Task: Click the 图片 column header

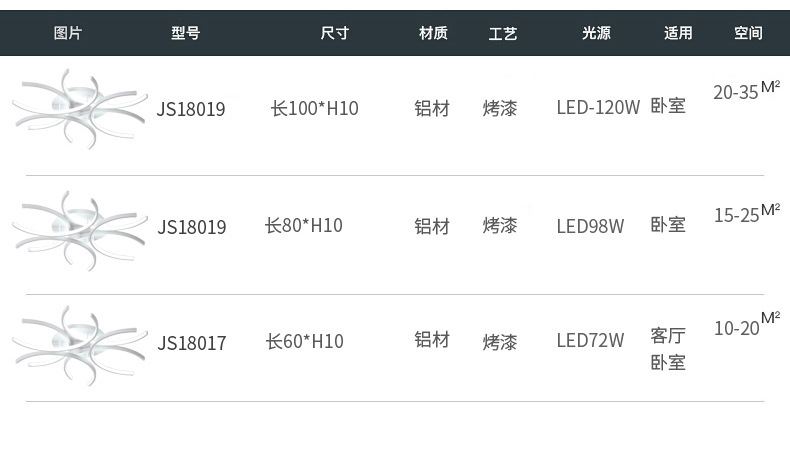Action: click(68, 33)
